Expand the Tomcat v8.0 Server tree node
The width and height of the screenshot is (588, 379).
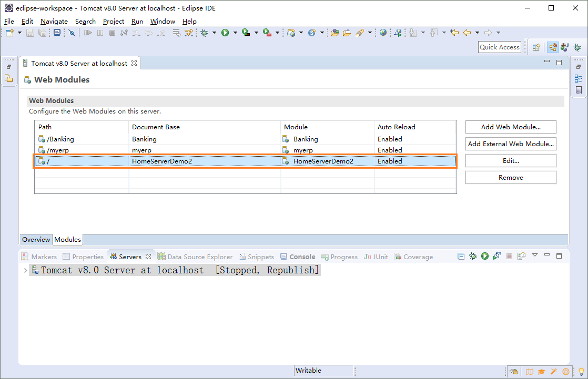(25, 270)
